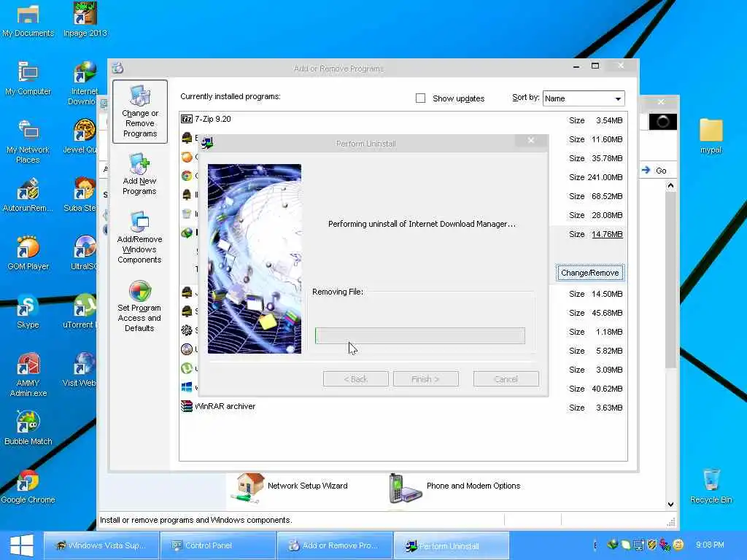Click the uninstall progress bar
Screen dimensions: 747x560
click(x=419, y=335)
